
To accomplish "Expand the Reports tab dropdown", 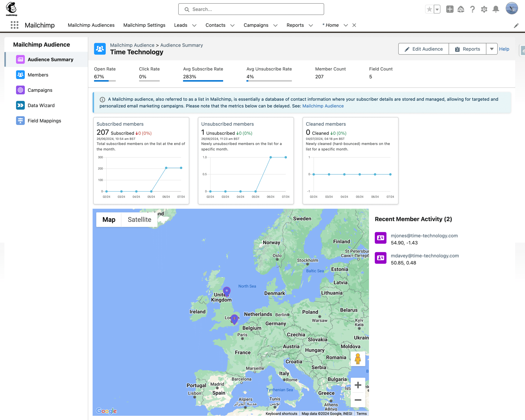I will click(x=311, y=25).
